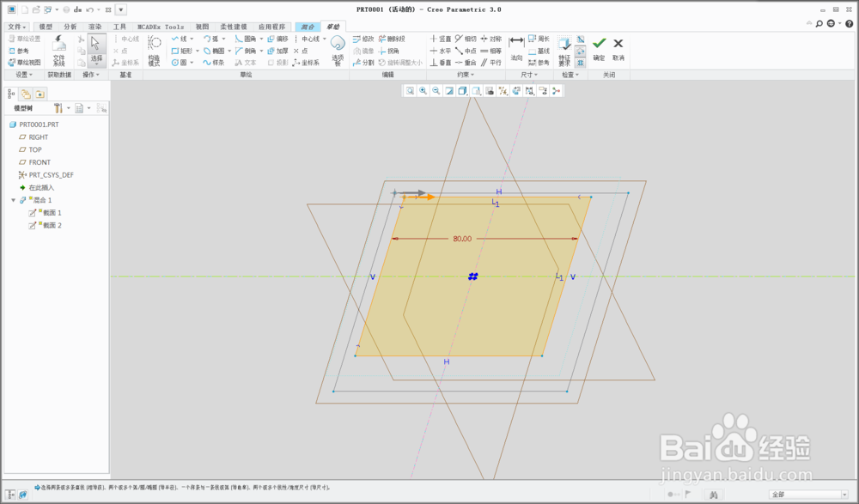
Task: Select the Line (线) sketch tool
Action: click(x=180, y=39)
